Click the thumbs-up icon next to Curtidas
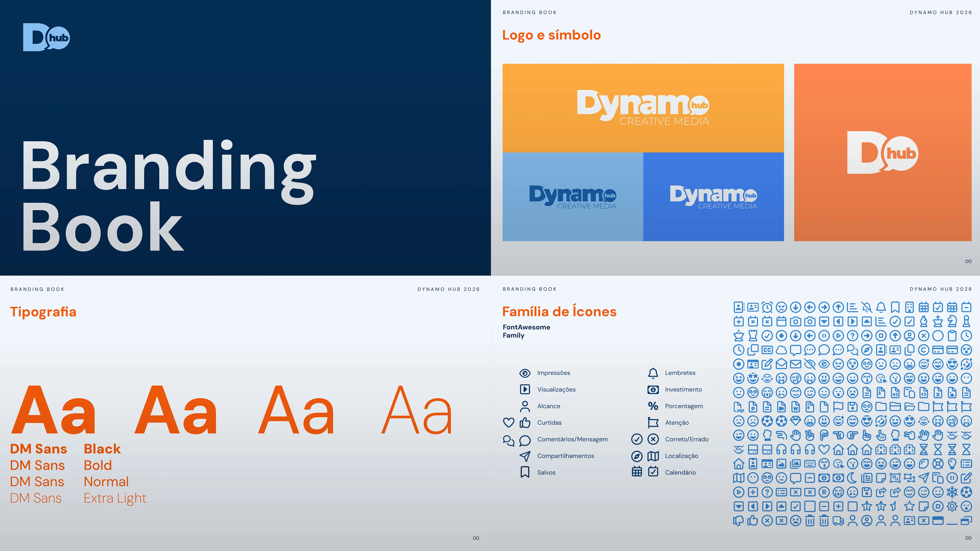 525,422
